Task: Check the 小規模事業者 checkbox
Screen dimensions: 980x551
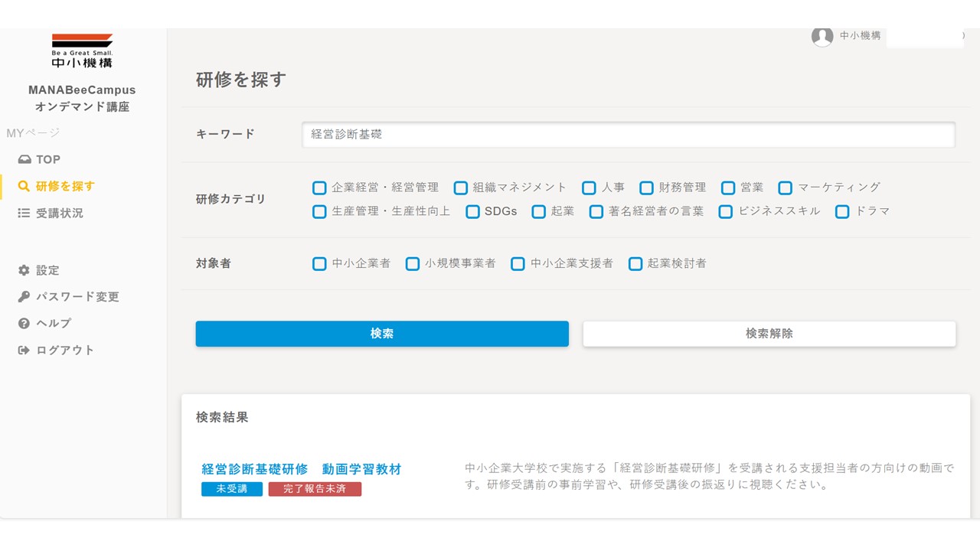Action: 413,263
